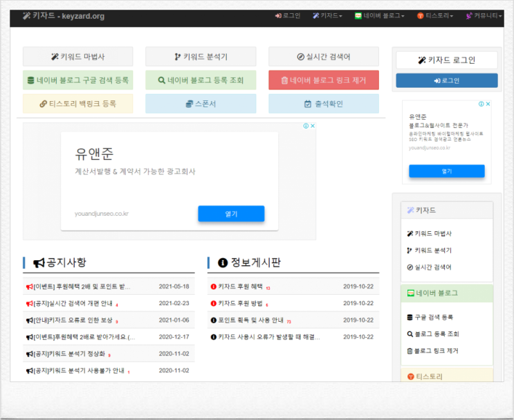Click sidebar 블로그 링크 제거 link
The image size is (514, 420).
pyautogui.click(x=432, y=351)
